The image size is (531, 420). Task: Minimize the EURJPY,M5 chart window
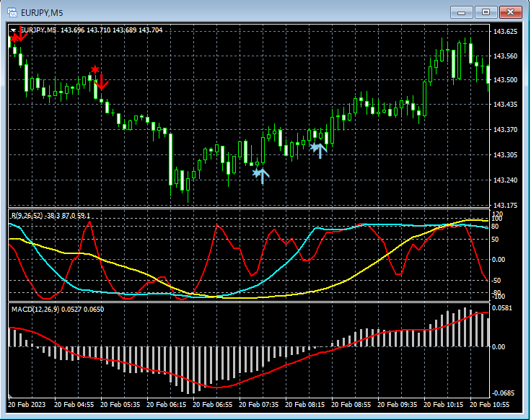pyautogui.click(x=461, y=12)
